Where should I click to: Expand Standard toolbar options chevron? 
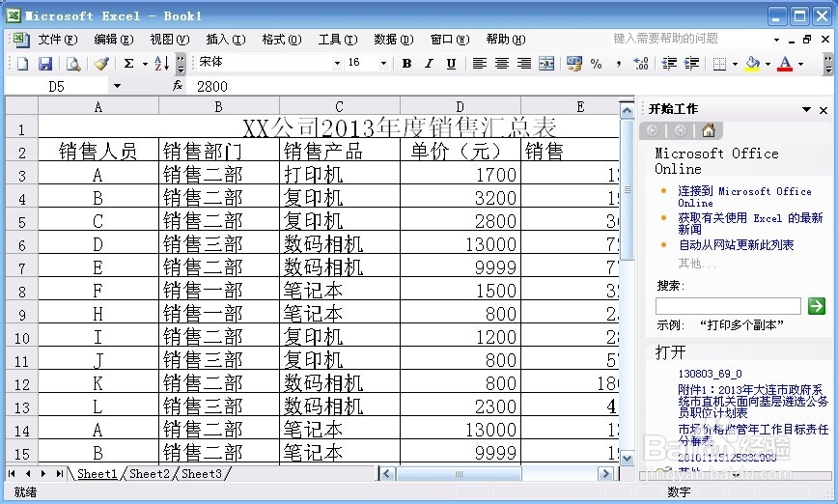pyautogui.click(x=181, y=64)
